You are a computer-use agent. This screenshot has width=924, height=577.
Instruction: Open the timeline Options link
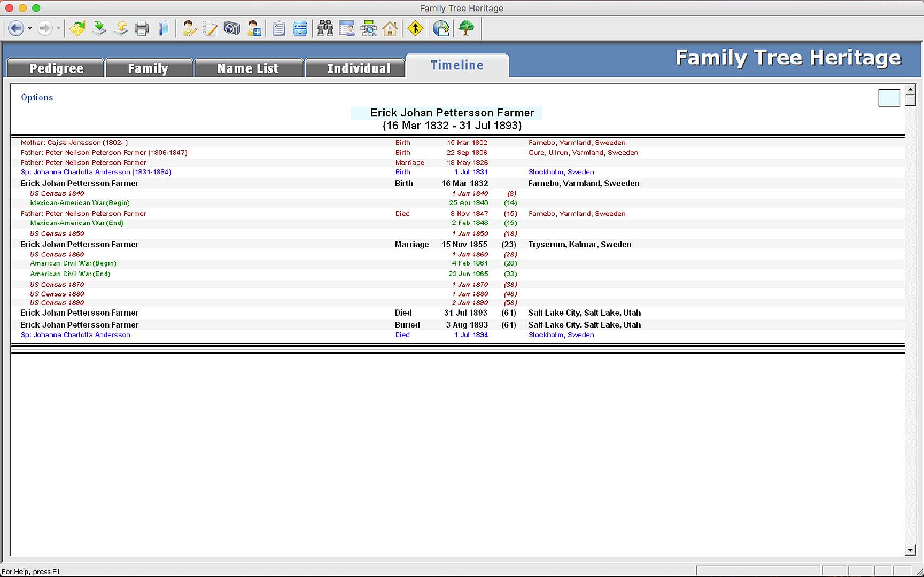(37, 97)
